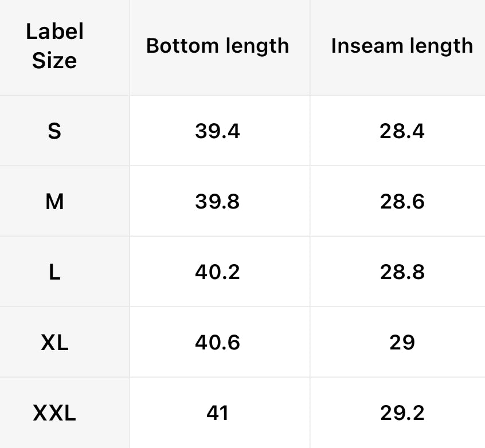
Task: Click the 39.4 bottom length value
Action: [x=217, y=131]
